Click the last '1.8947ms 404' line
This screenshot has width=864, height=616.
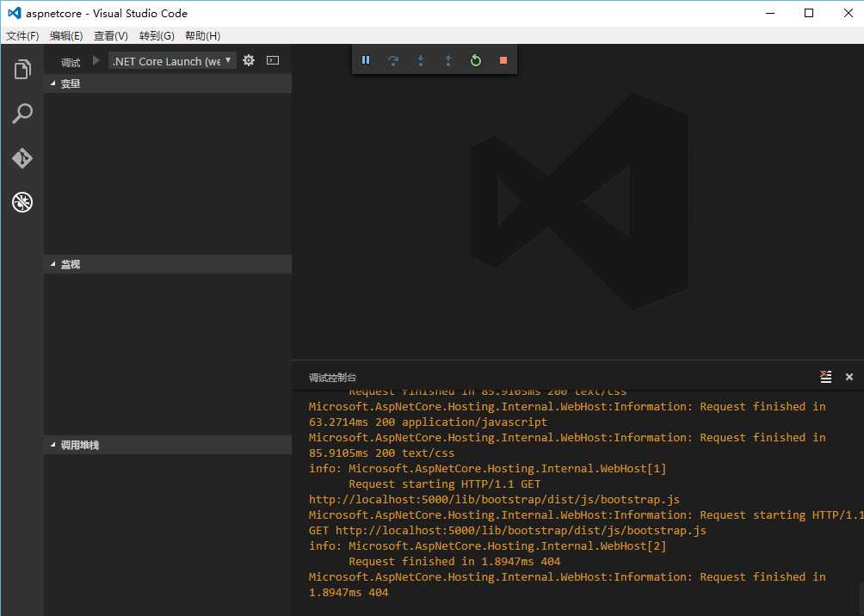pyautogui.click(x=349, y=592)
